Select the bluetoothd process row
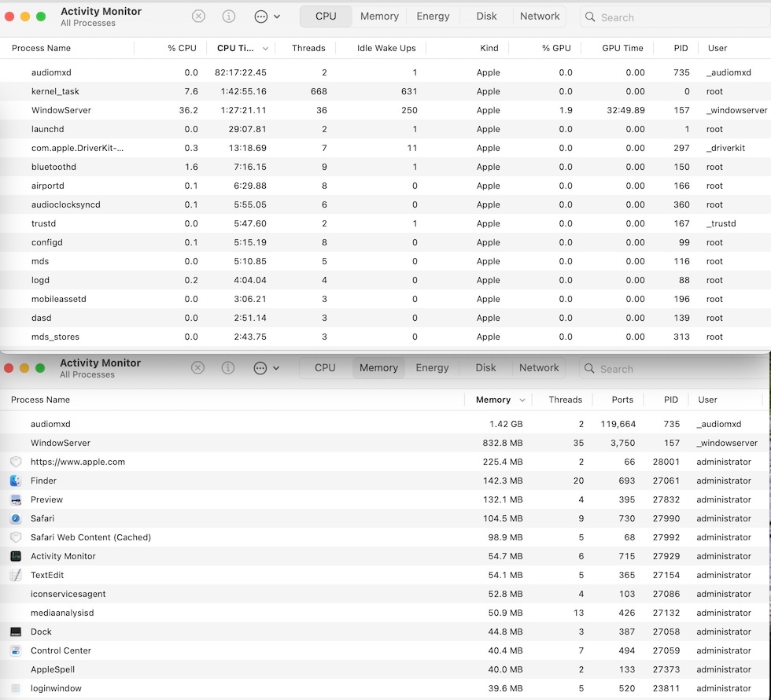771x700 pixels. coord(385,167)
